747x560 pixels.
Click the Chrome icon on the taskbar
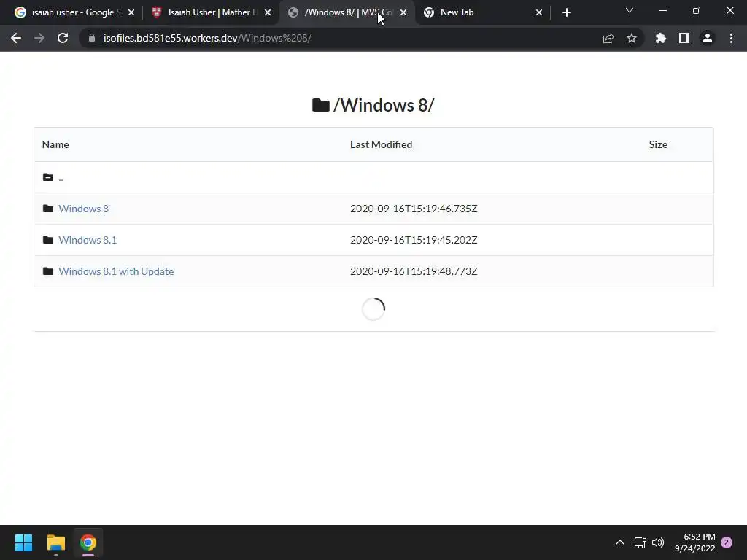coord(88,542)
